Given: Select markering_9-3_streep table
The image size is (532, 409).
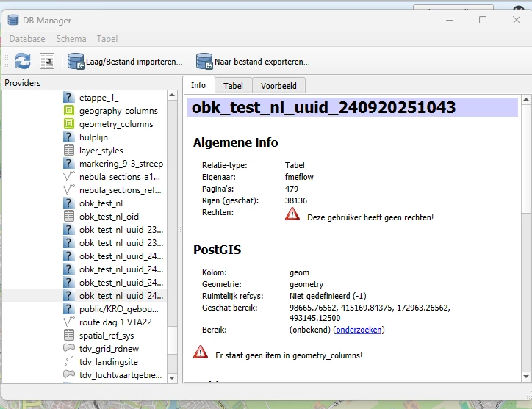Looking at the screenshot, I should [121, 164].
